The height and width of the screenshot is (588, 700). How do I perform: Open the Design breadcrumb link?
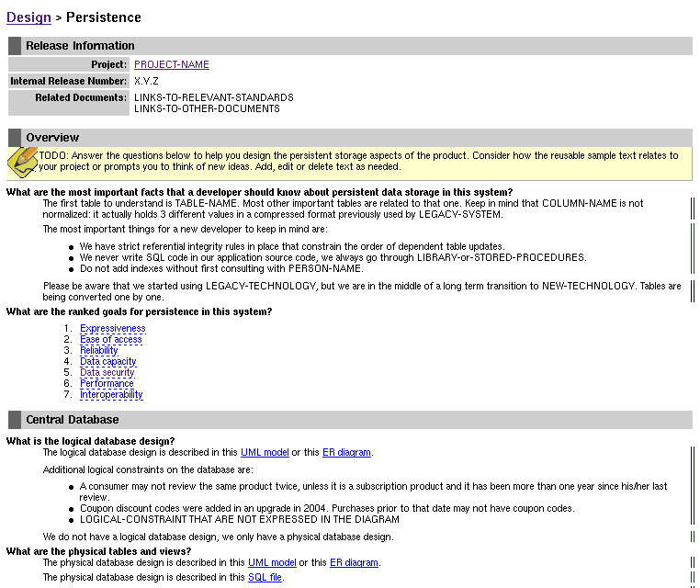click(28, 17)
